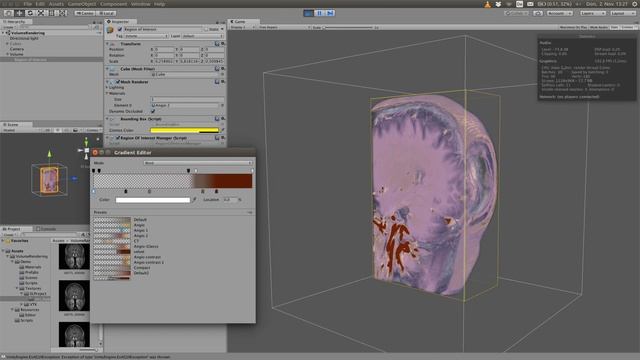
Task: Click the Cloud services button
Action: (x=538, y=13)
